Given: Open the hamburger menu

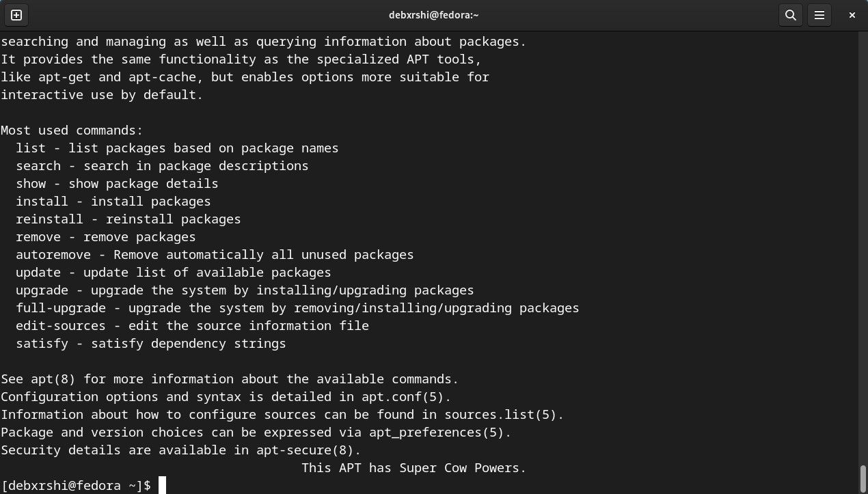Looking at the screenshot, I should click(x=819, y=14).
